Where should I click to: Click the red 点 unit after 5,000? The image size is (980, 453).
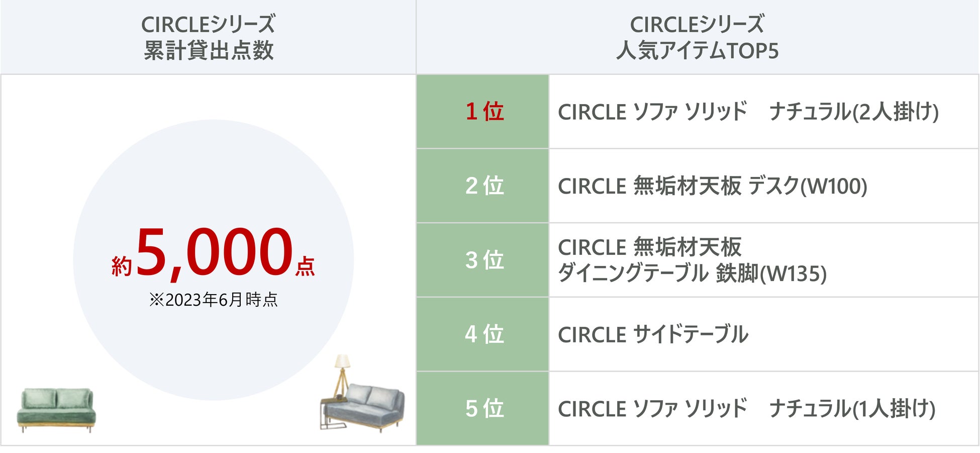(x=305, y=265)
